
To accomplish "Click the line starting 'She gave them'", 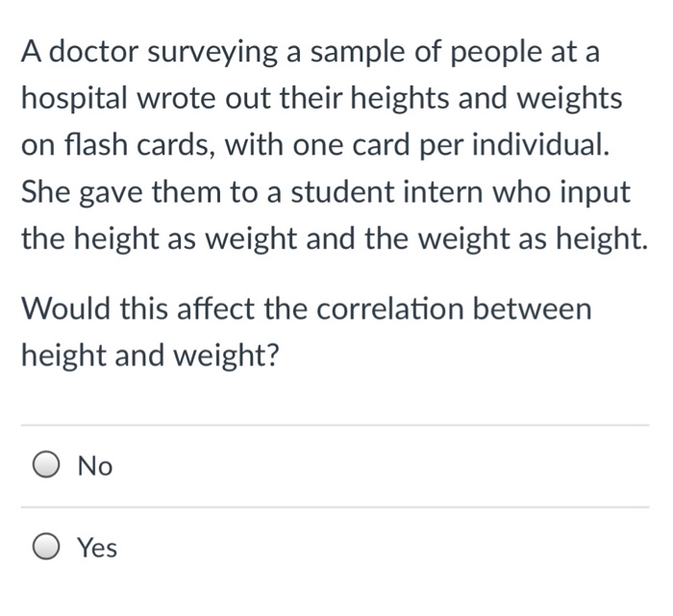I will [326, 191].
